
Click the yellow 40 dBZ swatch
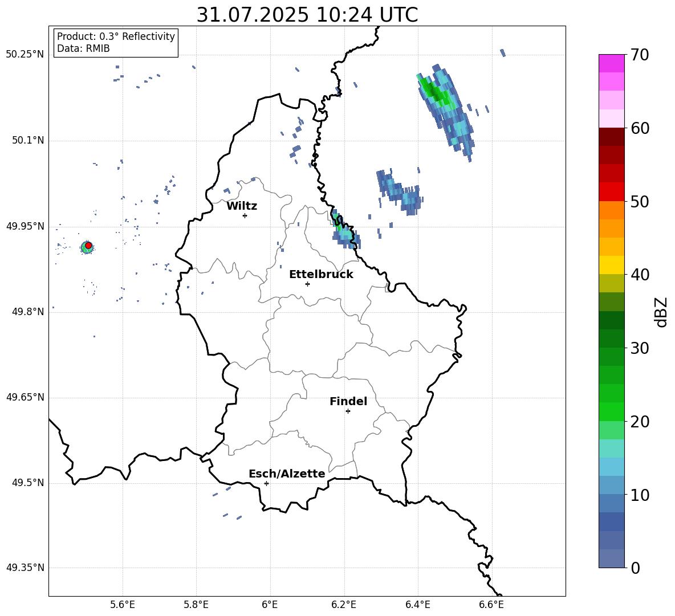(611, 266)
